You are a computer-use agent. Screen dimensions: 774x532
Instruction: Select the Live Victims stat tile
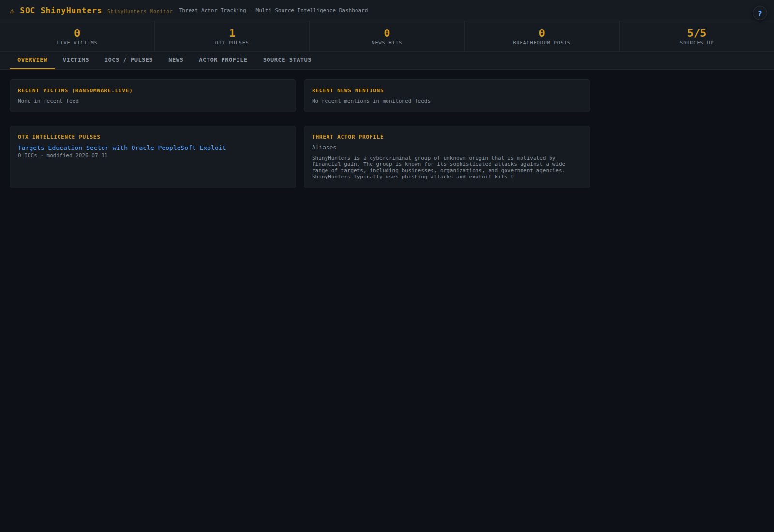tap(77, 36)
